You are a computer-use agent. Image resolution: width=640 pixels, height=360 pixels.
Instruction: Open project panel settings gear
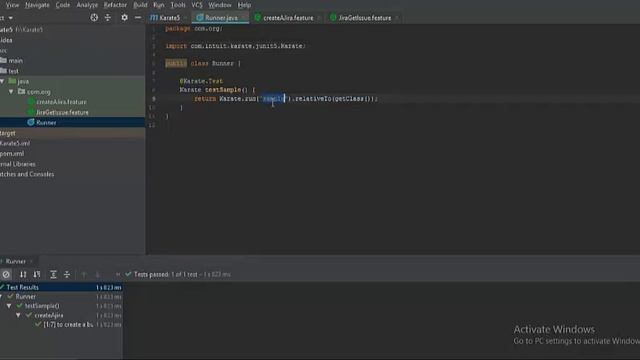(x=124, y=18)
